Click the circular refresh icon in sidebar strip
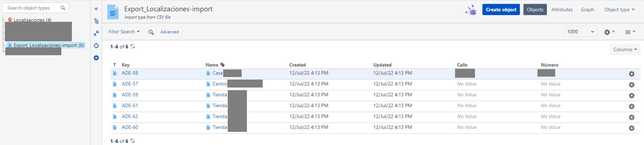Image resolution: width=644 pixels, height=145 pixels. pyautogui.click(x=96, y=46)
